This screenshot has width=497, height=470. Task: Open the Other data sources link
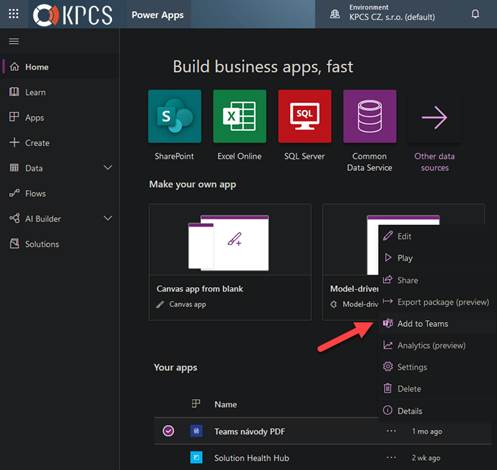pos(434,162)
